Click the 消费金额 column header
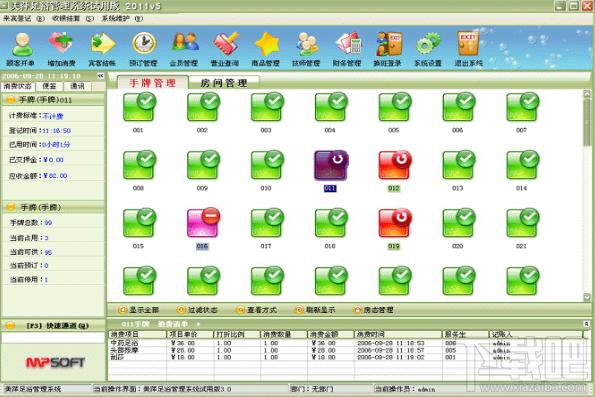This screenshot has height=397, width=595. pos(331,334)
